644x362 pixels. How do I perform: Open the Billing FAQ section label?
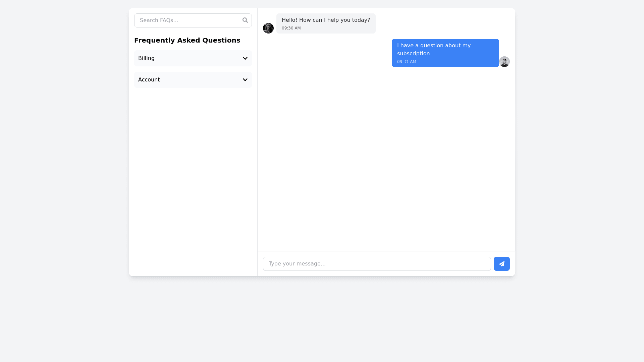147,58
